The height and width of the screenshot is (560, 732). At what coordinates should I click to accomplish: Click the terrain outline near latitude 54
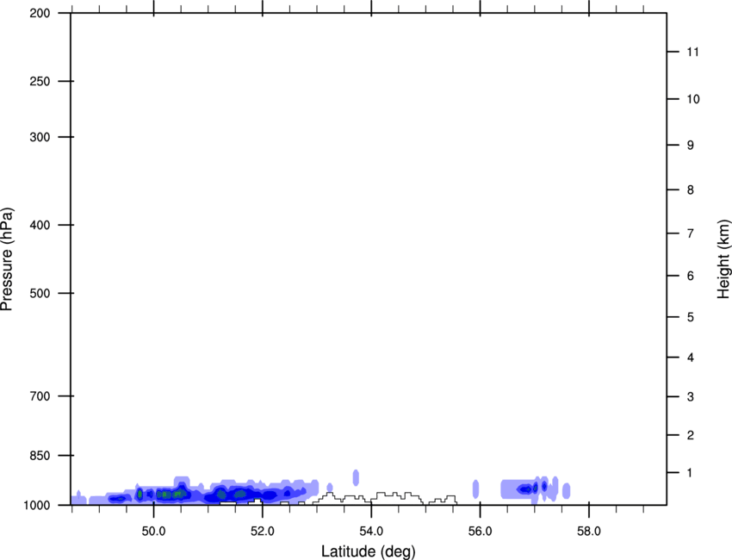pyautogui.click(x=385, y=498)
